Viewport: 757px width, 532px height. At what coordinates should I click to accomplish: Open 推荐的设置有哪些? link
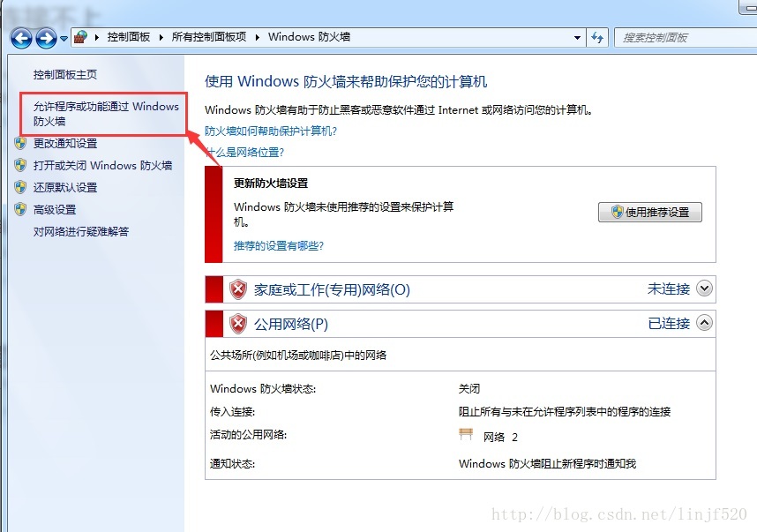[279, 246]
